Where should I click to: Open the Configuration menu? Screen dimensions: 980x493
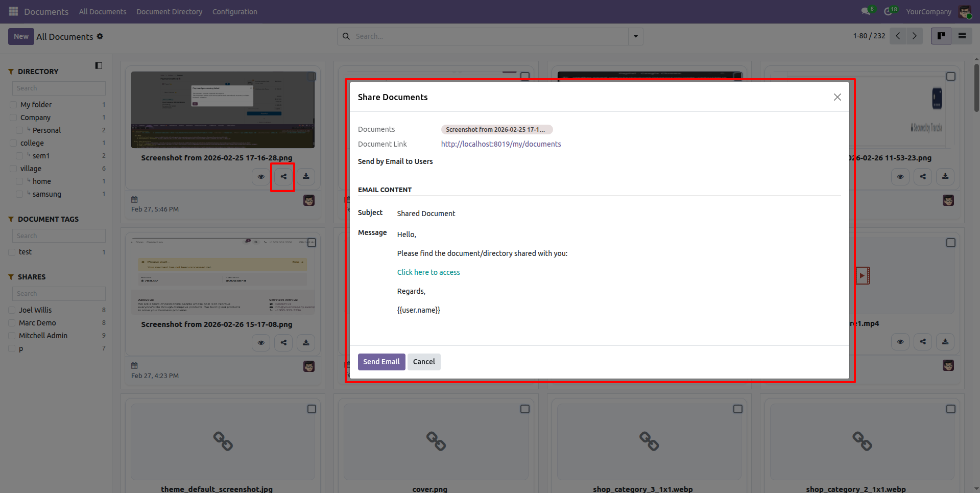pos(235,12)
